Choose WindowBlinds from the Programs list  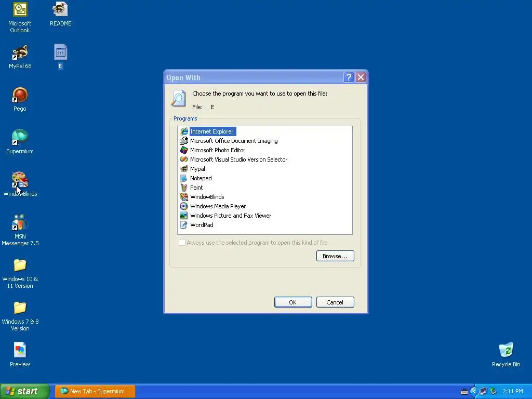coord(207,197)
